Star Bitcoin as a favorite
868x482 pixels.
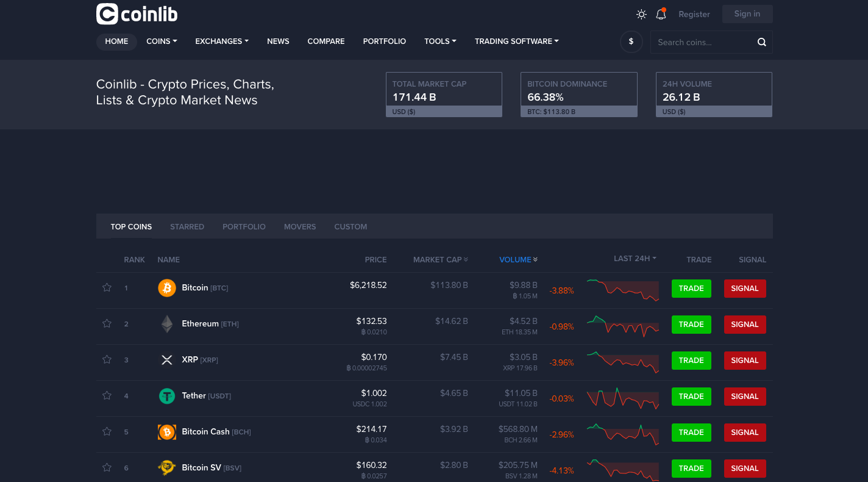107,287
